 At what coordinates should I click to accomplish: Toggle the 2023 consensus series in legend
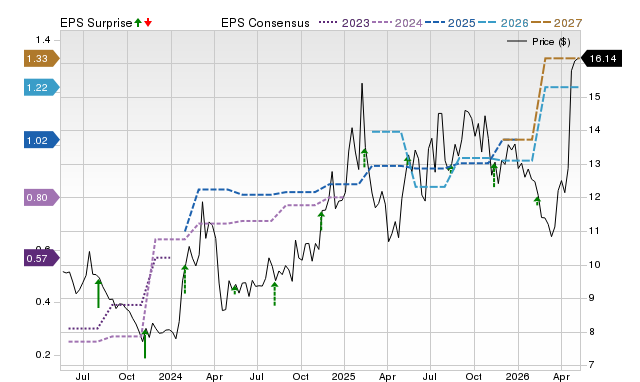tap(344, 23)
